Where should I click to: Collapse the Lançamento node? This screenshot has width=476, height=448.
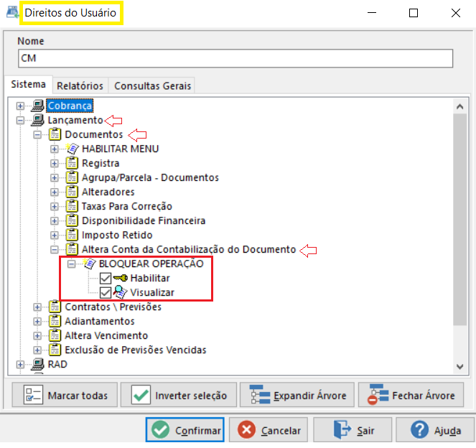[20, 120]
